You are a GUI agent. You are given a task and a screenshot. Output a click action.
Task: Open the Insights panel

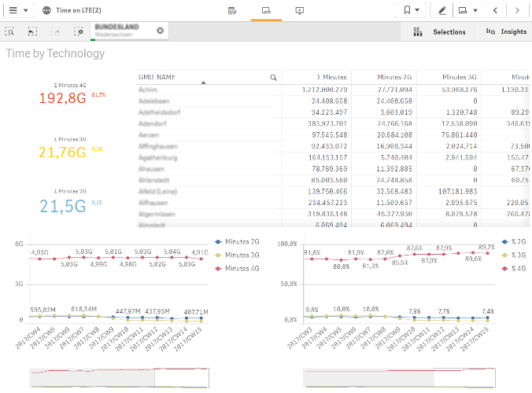coord(506,31)
